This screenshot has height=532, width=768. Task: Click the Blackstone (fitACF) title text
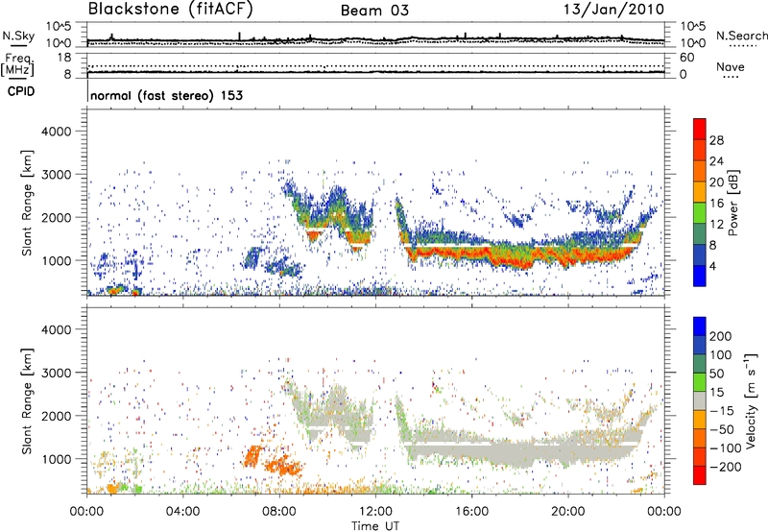[170, 10]
